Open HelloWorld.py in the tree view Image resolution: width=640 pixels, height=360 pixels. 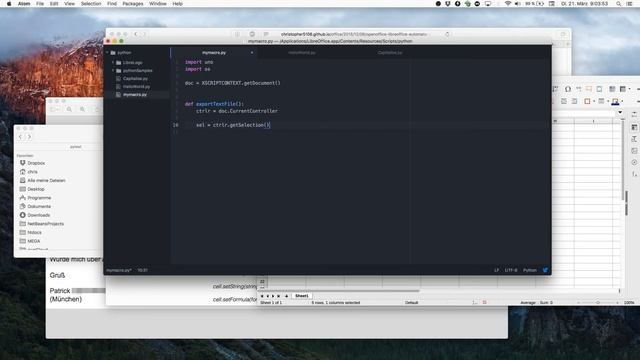[x=136, y=87]
